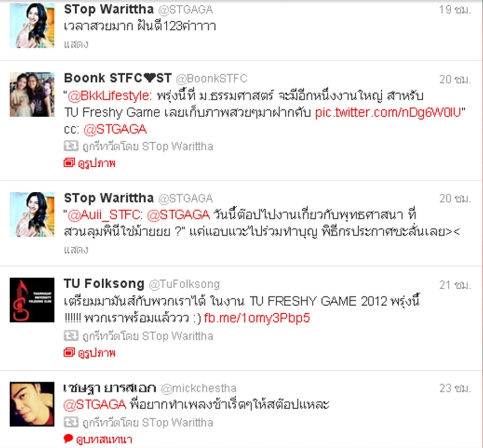Expand the @Auii_STFC reply tweet via แสดง
The height and width of the screenshot is (448, 483).
76,249
